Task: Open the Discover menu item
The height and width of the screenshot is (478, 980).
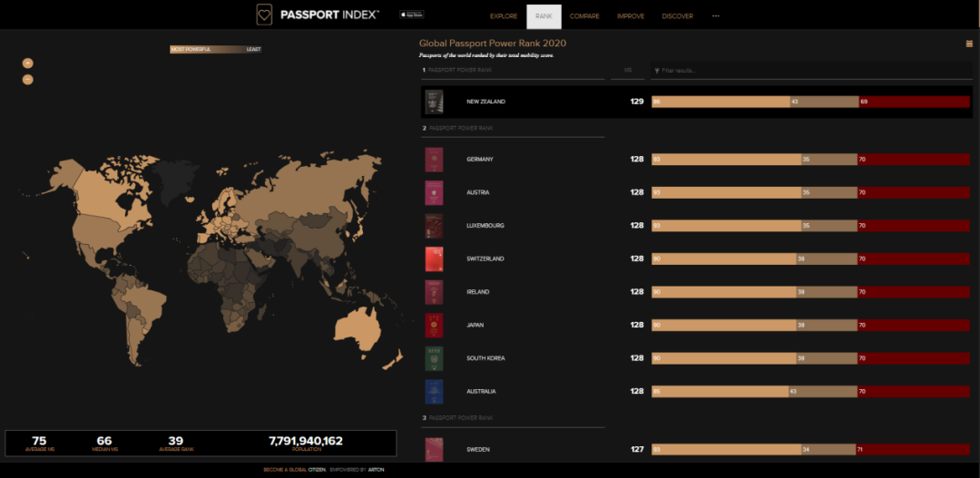Action: pos(678,16)
